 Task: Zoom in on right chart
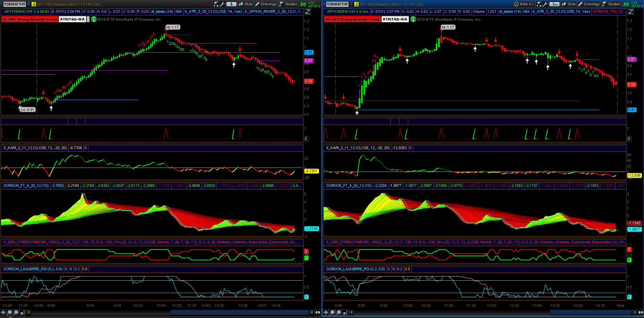(x=332, y=312)
